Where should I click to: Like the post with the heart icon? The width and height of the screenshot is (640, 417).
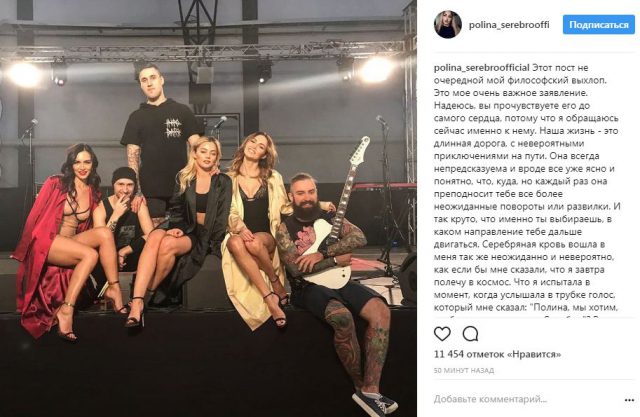442,334
